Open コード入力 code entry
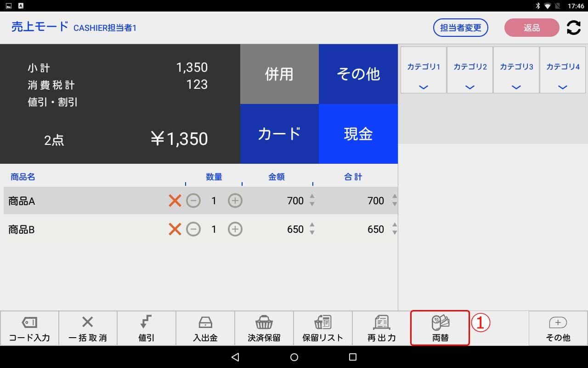 point(29,328)
